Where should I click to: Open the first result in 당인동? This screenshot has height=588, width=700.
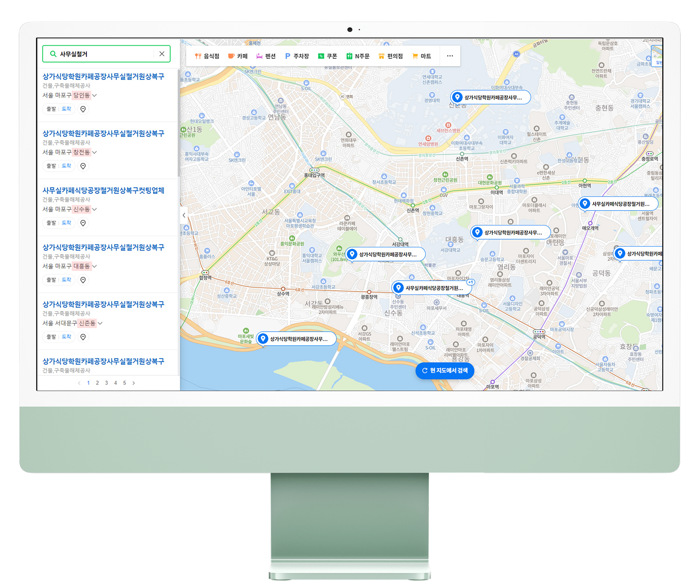click(103, 77)
